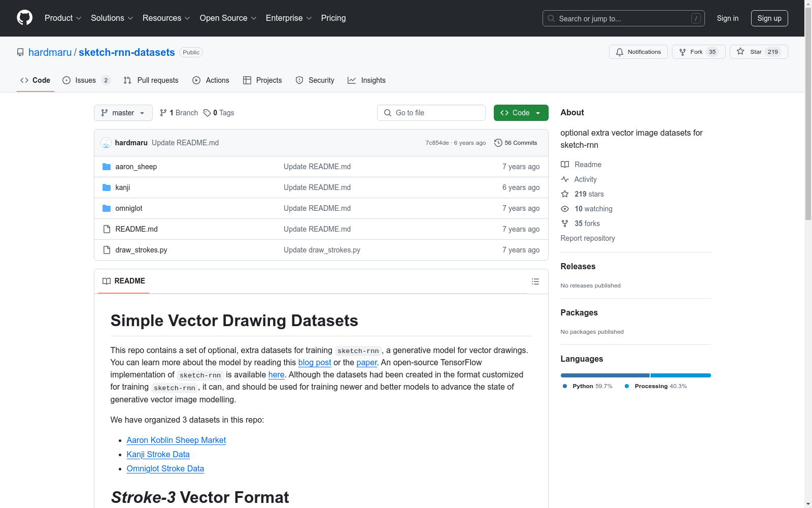Image resolution: width=812 pixels, height=508 pixels.
Task: Open the Kanji Stroke Data link
Action: click(158, 454)
